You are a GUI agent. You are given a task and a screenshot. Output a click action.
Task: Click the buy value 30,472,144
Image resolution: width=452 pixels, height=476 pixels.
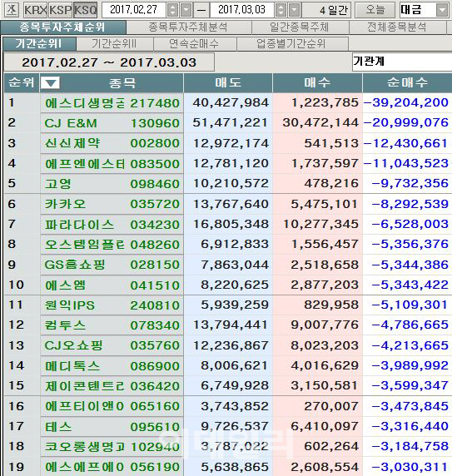tap(320, 122)
